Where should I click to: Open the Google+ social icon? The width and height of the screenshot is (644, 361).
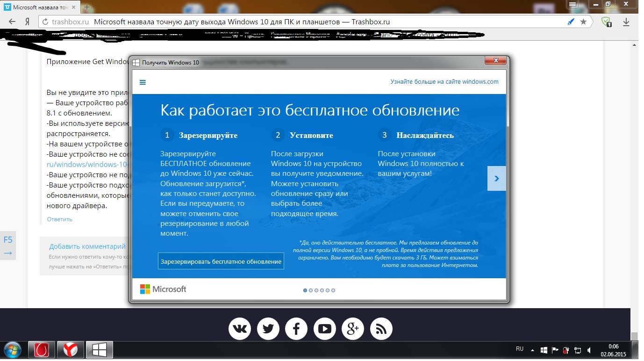click(353, 330)
